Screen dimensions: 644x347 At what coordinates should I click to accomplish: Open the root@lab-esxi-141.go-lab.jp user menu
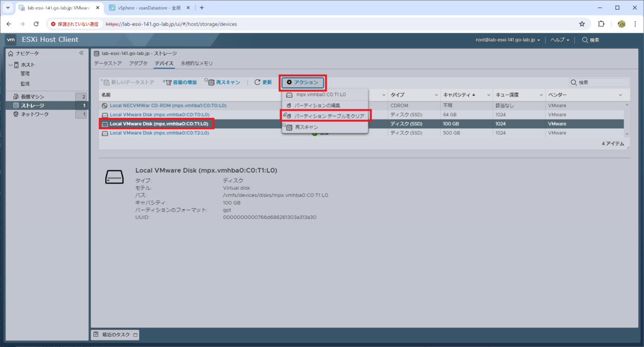[x=508, y=40]
